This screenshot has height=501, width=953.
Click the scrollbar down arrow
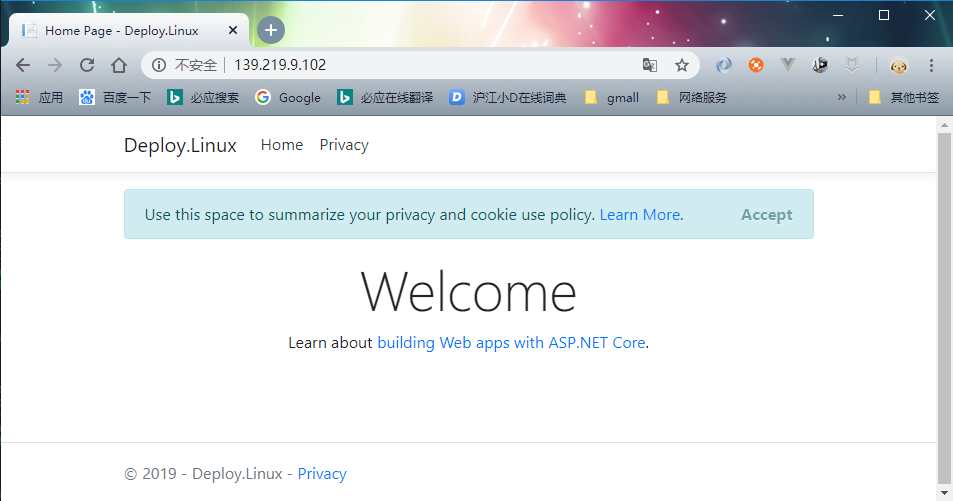pos(944,492)
